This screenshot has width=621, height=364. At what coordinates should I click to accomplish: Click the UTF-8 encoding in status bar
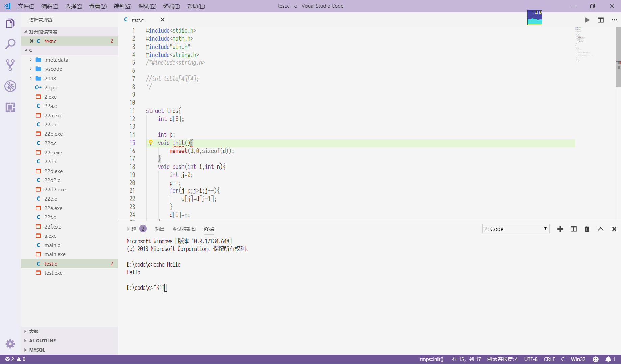[x=531, y=359]
